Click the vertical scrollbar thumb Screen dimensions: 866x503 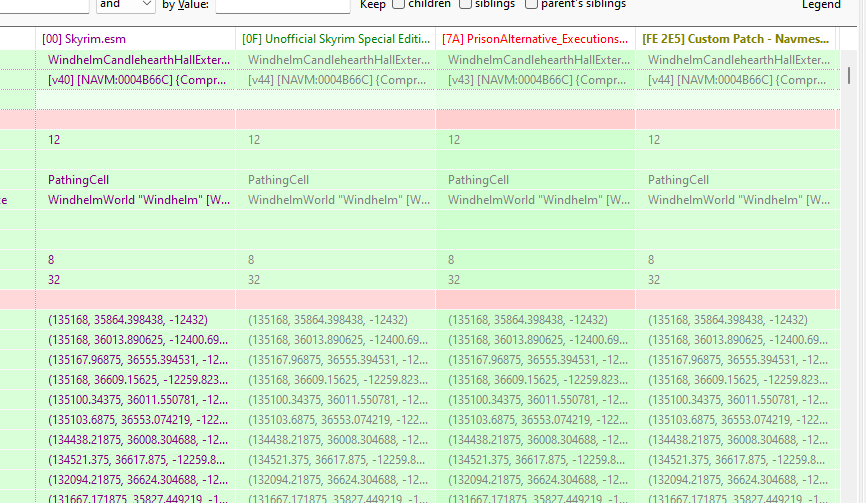click(x=849, y=75)
